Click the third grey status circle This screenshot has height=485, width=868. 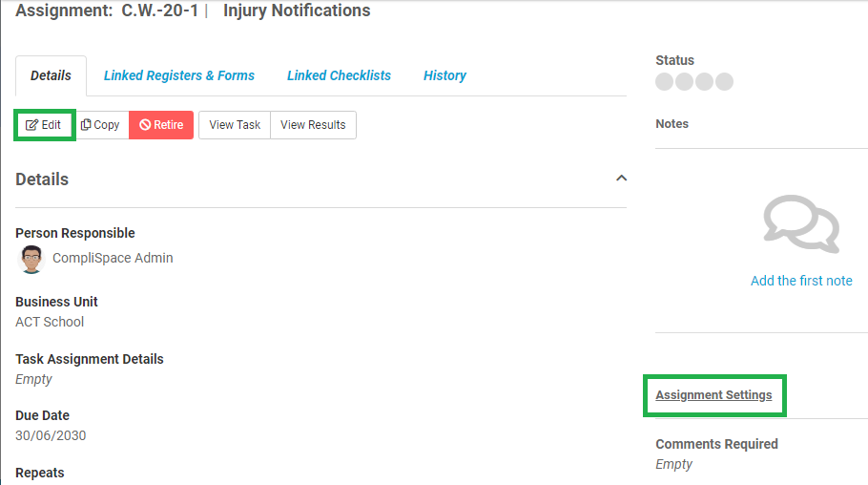(704, 81)
